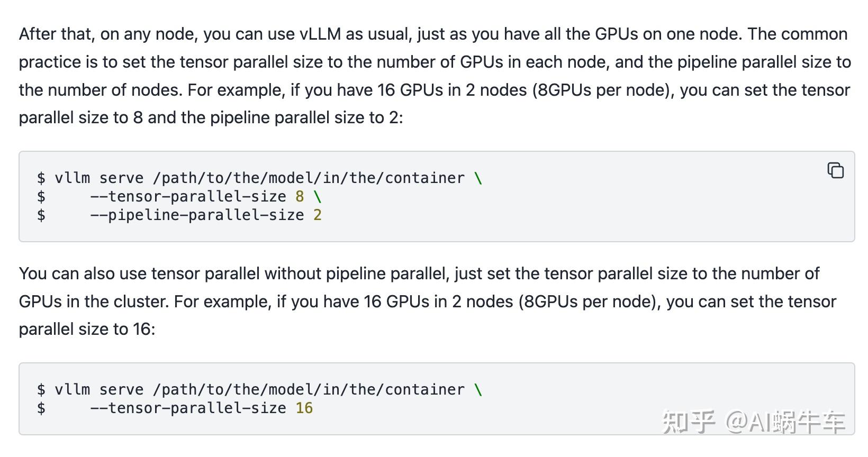Click the backslash after the value 8
Image resolution: width=868 pixels, height=457 pixels.
(x=318, y=197)
